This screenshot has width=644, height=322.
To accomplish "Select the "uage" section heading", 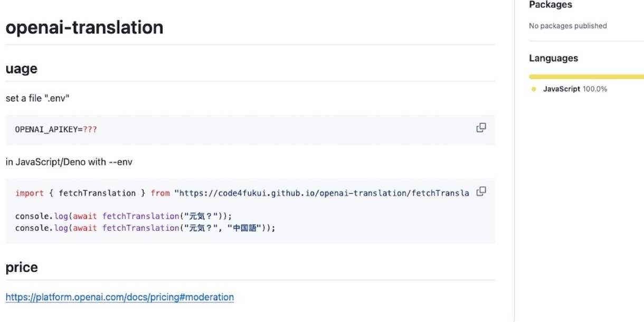I will tap(21, 69).
